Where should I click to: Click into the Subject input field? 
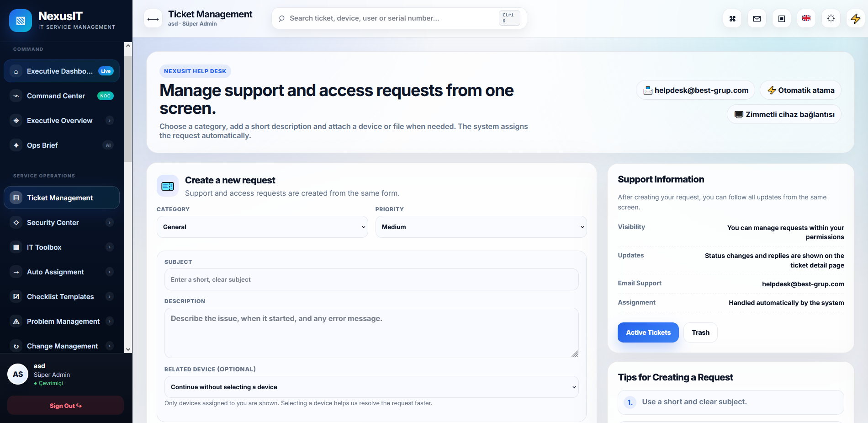[371, 279]
